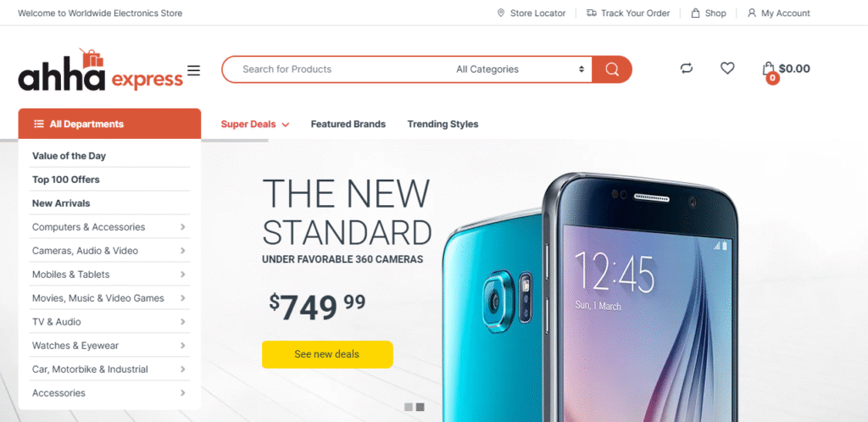Go to the ahha express logo home
Screen dimensions: 868x422
100,69
